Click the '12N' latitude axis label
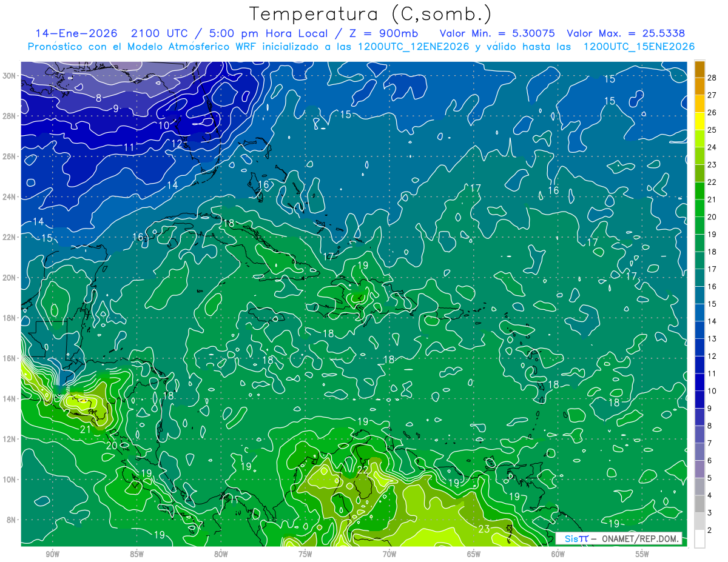 (x=10, y=439)
